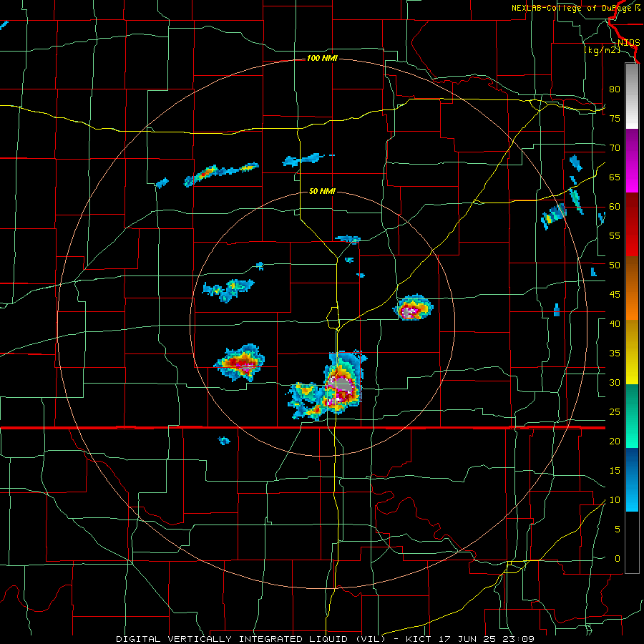Select the legend value 55

[615, 235]
